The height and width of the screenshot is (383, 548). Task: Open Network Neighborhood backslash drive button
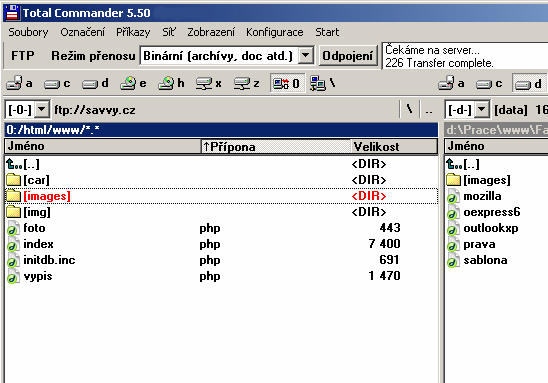point(323,83)
